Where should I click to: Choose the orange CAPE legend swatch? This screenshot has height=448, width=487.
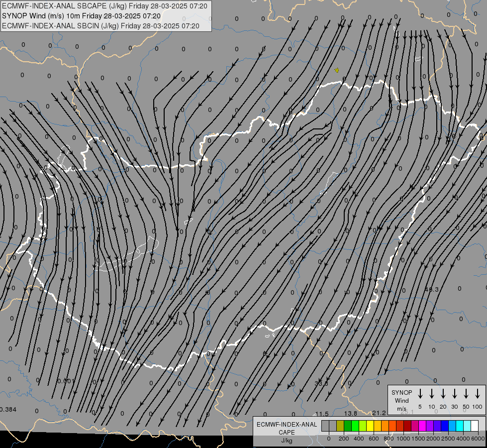(385, 426)
